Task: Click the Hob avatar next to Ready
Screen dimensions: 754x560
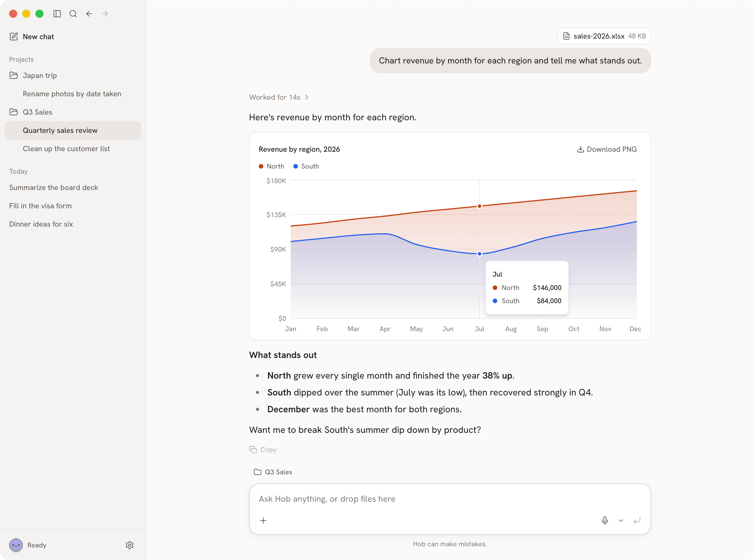Action: tap(16, 545)
